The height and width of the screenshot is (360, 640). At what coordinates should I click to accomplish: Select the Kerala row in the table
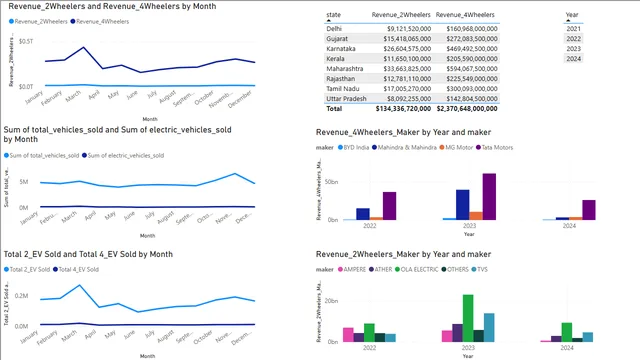(x=412, y=59)
